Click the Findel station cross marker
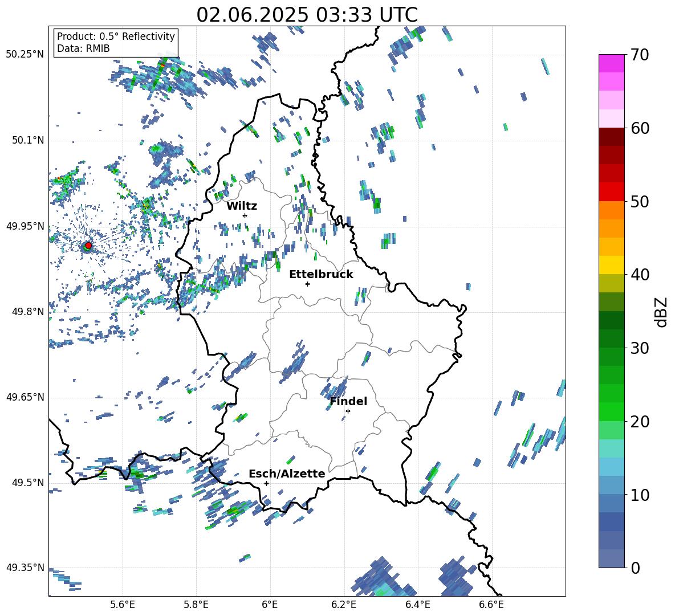 pos(348,411)
